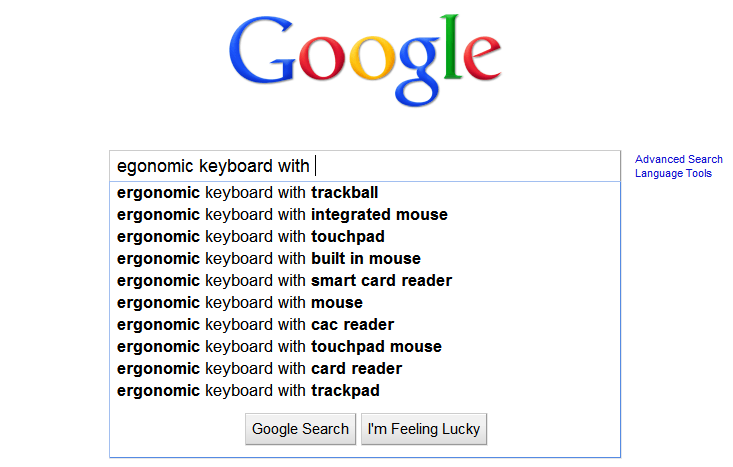Open the Language Tools link
The height and width of the screenshot is (467, 733).
[x=673, y=173]
